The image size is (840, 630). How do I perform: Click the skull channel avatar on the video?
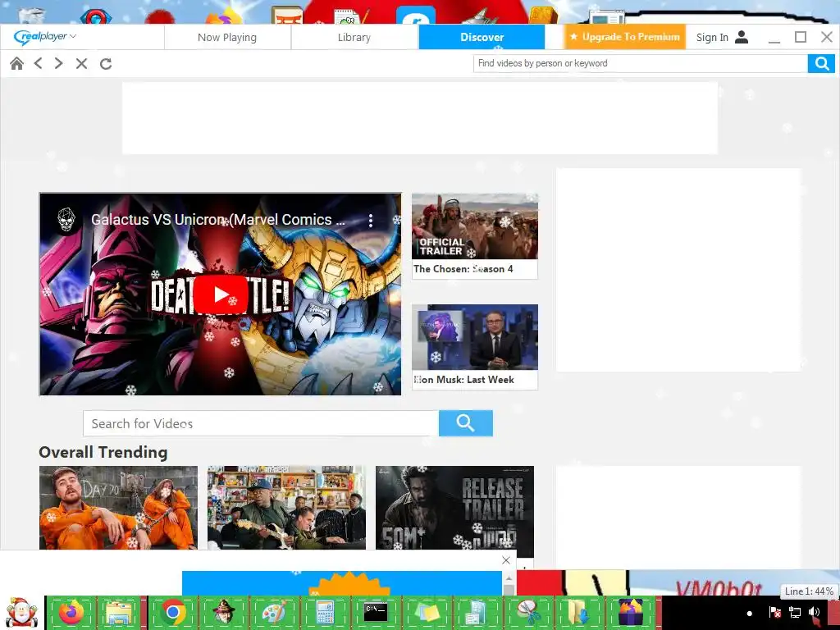(66, 220)
